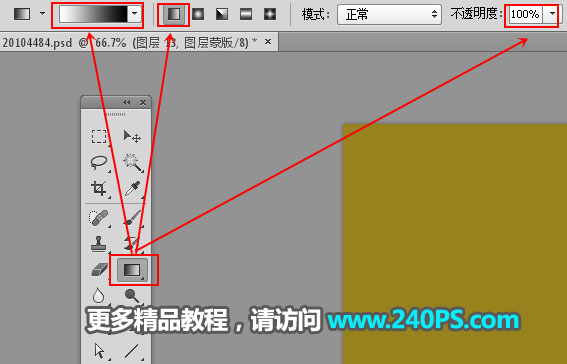Click the black-to-white gradient preview bar
The image size is (567, 364).
93,14
